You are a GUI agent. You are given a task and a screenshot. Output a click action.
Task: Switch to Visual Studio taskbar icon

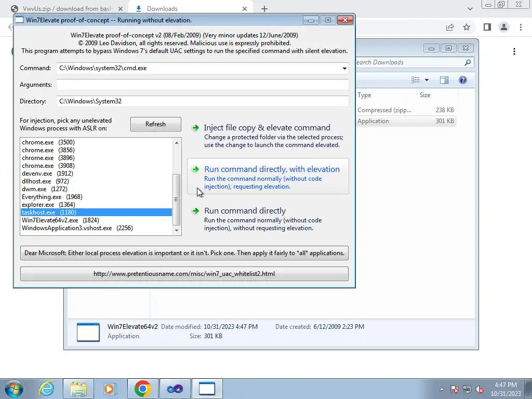(175, 389)
